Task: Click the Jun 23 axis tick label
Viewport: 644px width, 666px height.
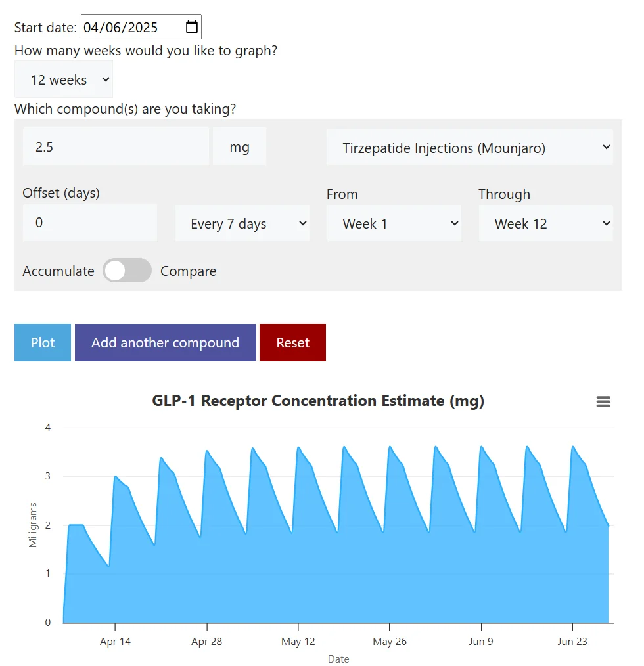Action: tap(572, 641)
